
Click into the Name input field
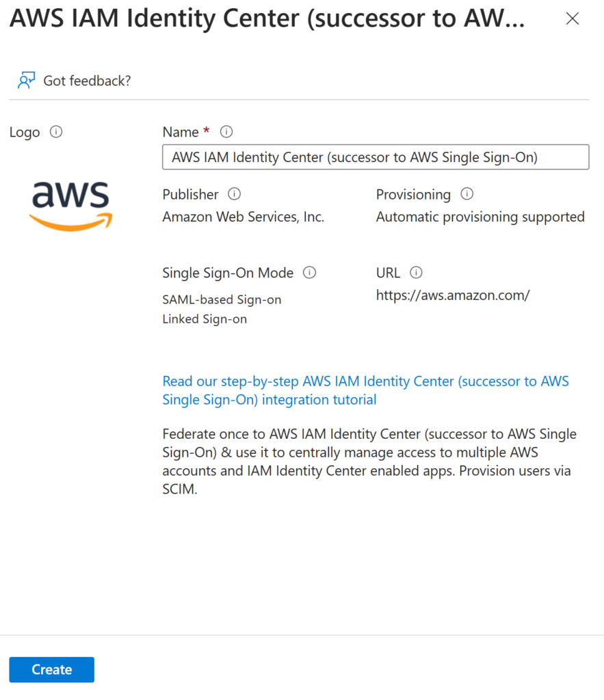pyautogui.click(x=376, y=157)
